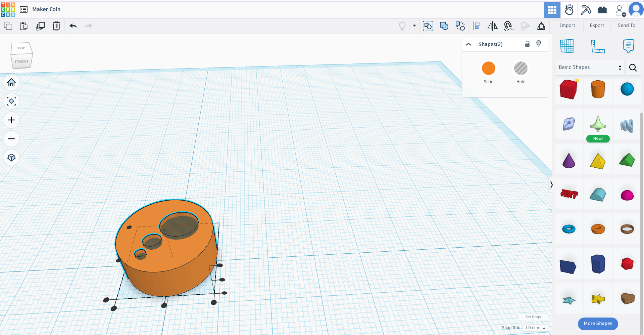Click the Align tool icon
Viewport: 644px width, 335px height.
click(477, 26)
